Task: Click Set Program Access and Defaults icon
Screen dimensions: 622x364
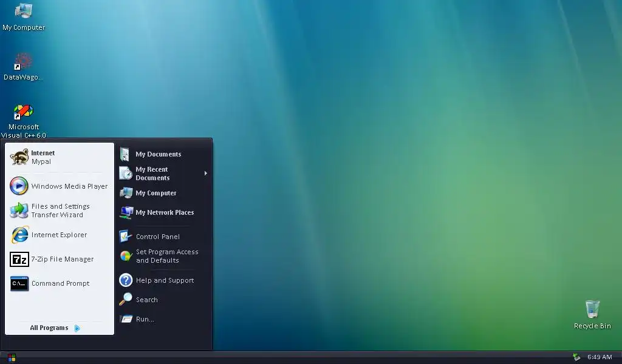Action: click(126, 256)
